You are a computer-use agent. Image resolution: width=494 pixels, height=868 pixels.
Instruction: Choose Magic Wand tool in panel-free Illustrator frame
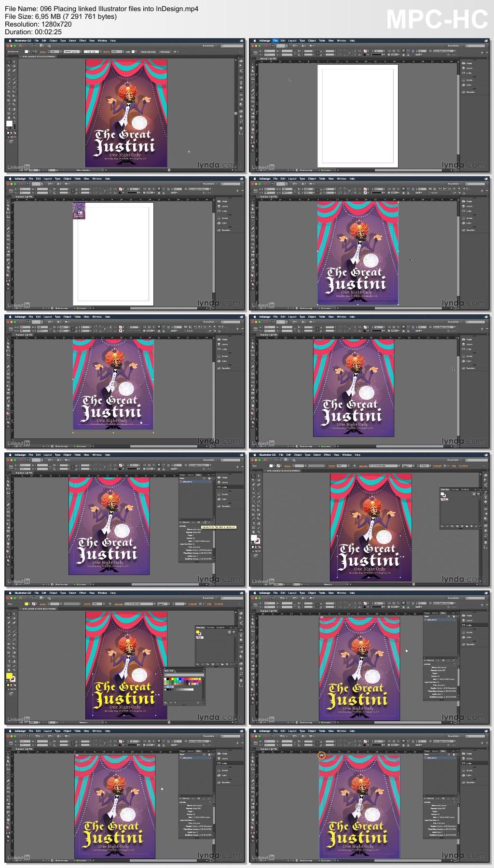9,66
